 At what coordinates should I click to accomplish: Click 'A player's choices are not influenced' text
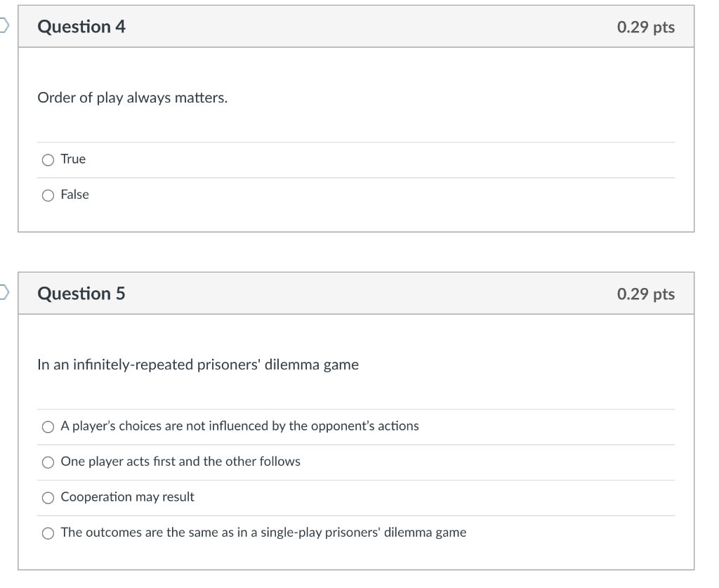point(240,426)
